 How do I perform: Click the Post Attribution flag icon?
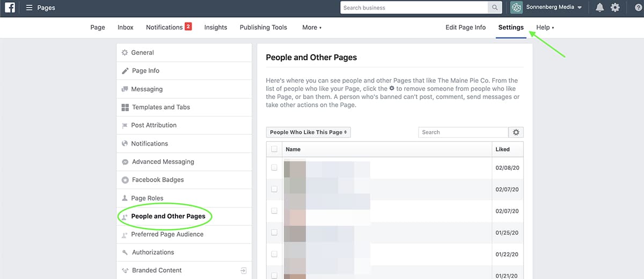[125, 125]
